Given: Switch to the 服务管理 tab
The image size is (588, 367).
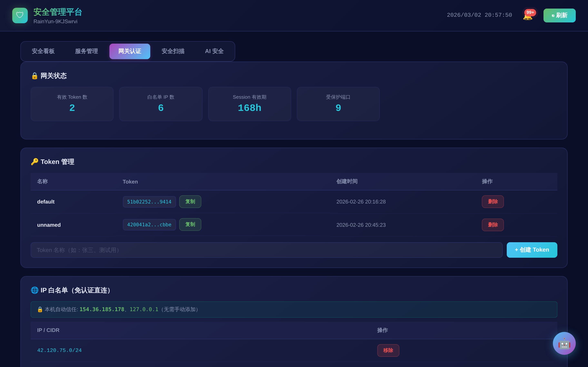Looking at the screenshot, I should point(86,51).
